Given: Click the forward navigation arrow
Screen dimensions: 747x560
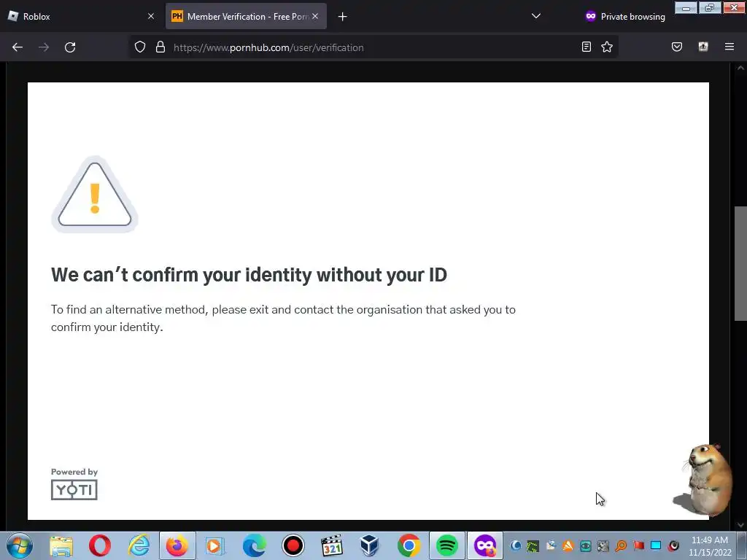Looking at the screenshot, I should point(44,47).
